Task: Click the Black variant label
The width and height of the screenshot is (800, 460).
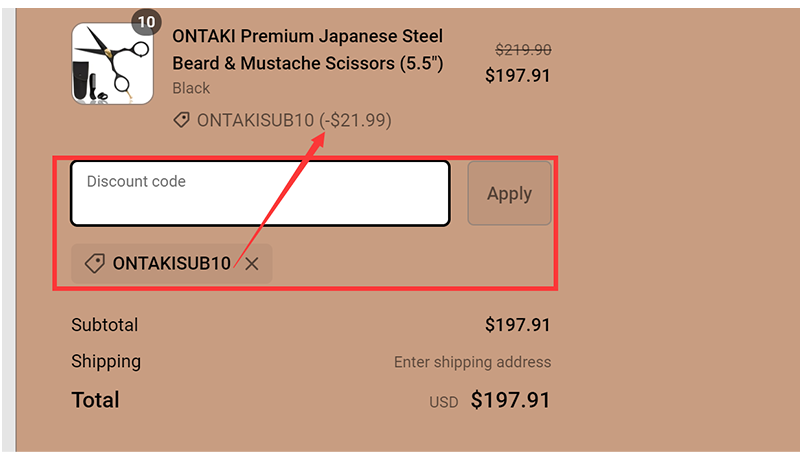Action: (x=191, y=88)
